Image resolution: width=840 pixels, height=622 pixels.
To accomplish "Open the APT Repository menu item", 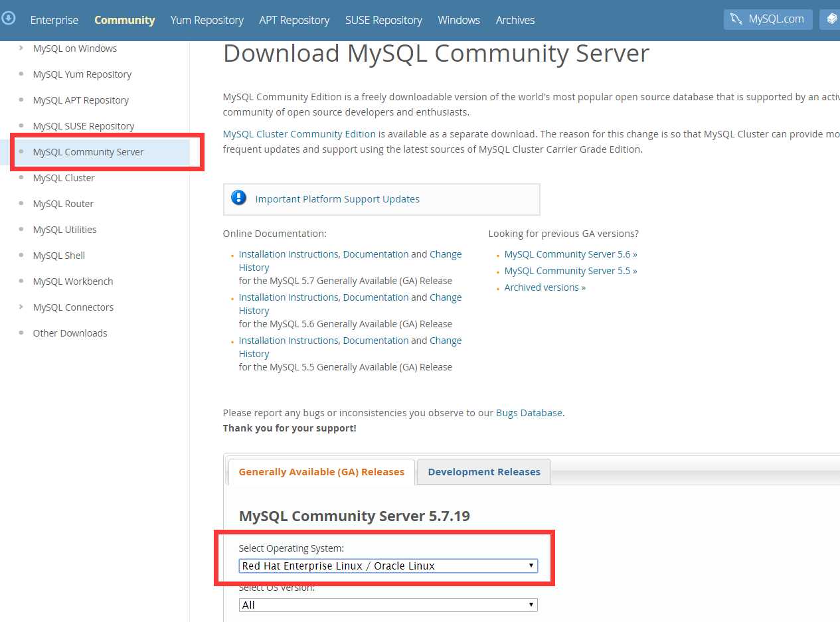I will [x=294, y=20].
